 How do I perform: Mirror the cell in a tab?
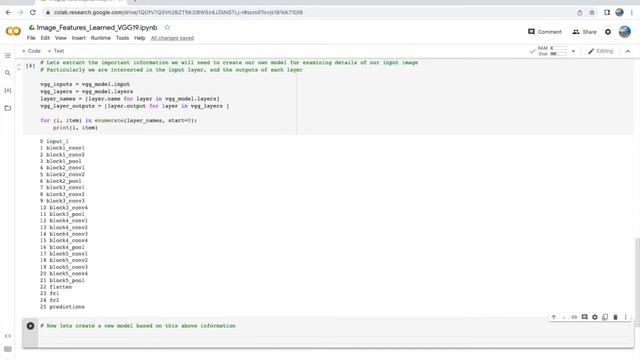pyautogui.click(x=605, y=317)
